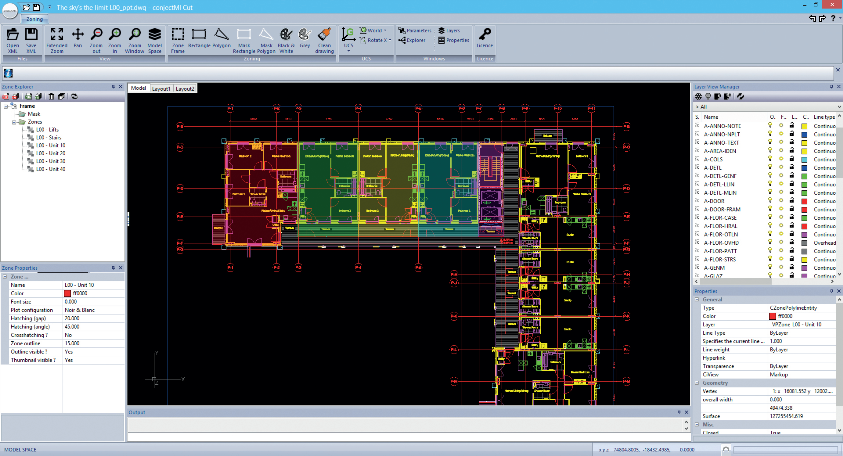Switch to the Model tab
This screenshot has height=456, width=843.
pyautogui.click(x=138, y=88)
